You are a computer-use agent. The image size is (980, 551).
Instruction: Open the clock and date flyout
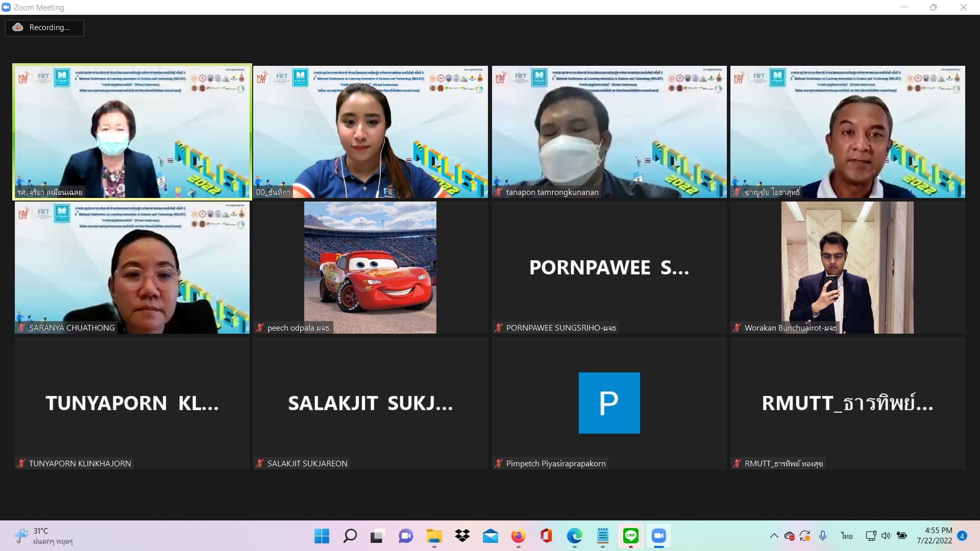[x=934, y=536]
